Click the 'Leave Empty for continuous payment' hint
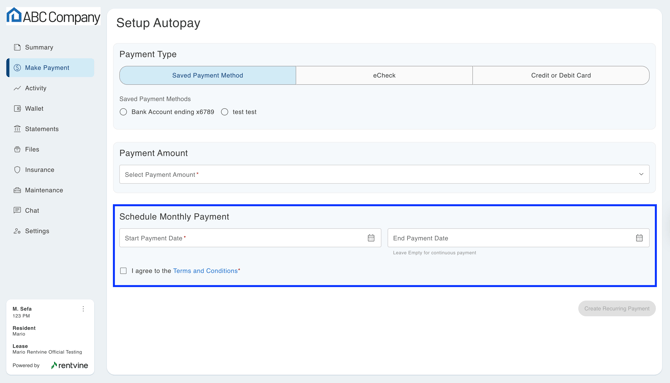 pos(435,253)
